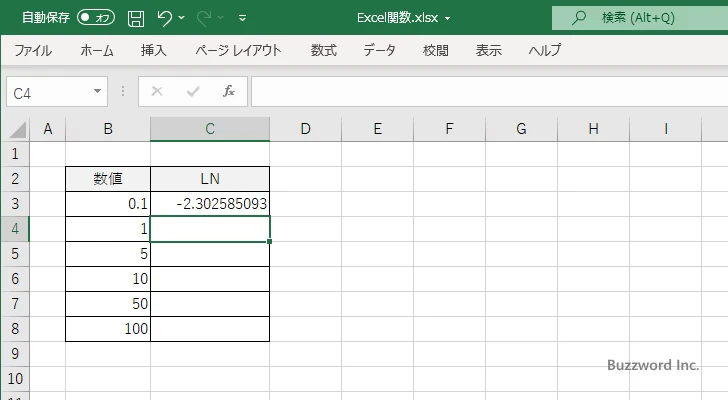Image resolution: width=728 pixels, height=400 pixels.
Task: Click the Redo arrow icon
Action: click(x=203, y=18)
